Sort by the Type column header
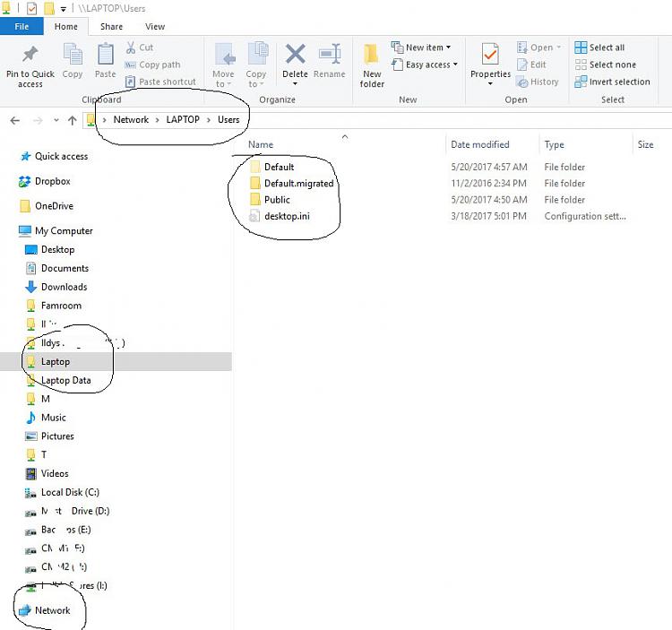 [554, 144]
